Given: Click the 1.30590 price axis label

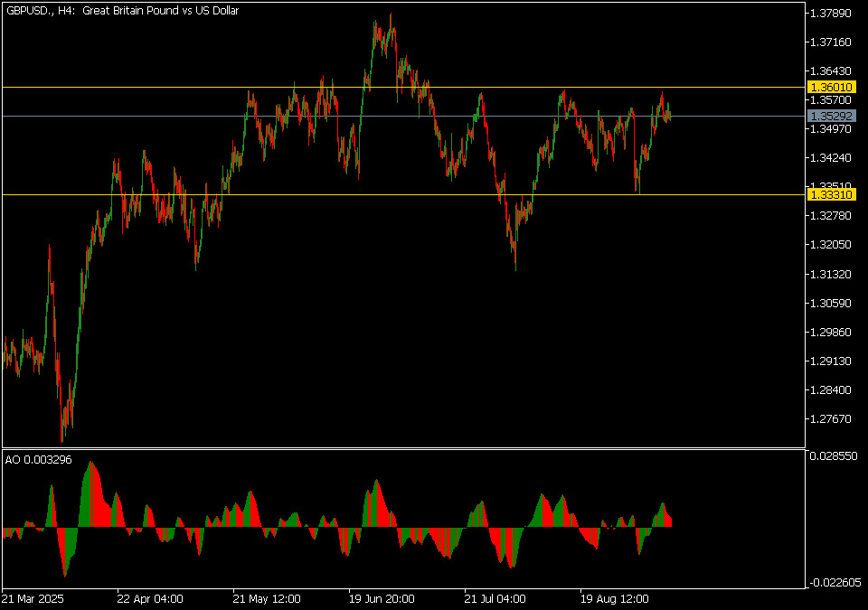Looking at the screenshot, I should (x=830, y=303).
